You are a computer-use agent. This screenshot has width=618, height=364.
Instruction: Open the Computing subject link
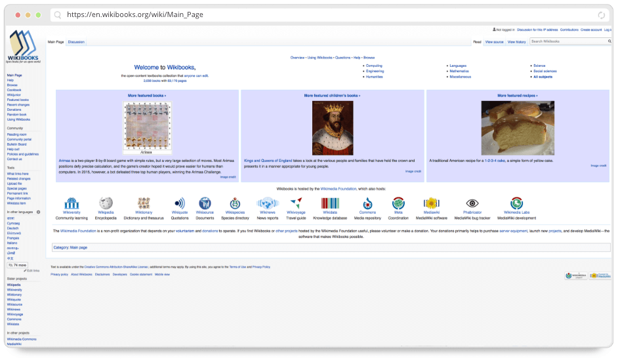[x=374, y=66]
